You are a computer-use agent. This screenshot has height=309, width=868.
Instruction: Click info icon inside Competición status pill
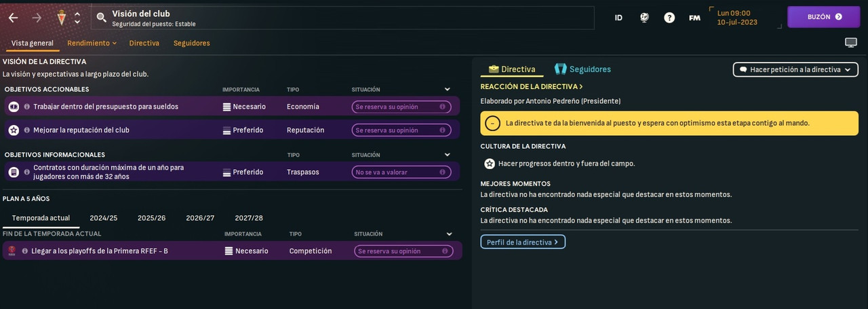coord(444,251)
